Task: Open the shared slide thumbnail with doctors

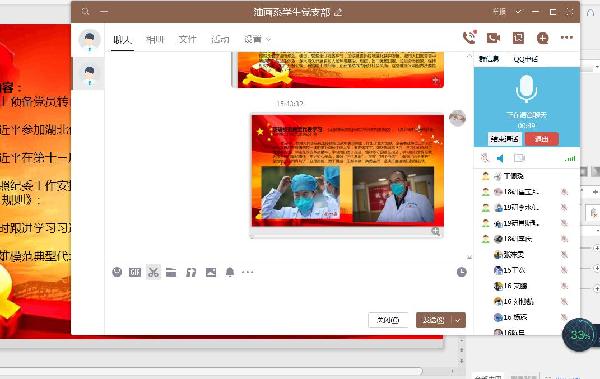Action: 347,170
